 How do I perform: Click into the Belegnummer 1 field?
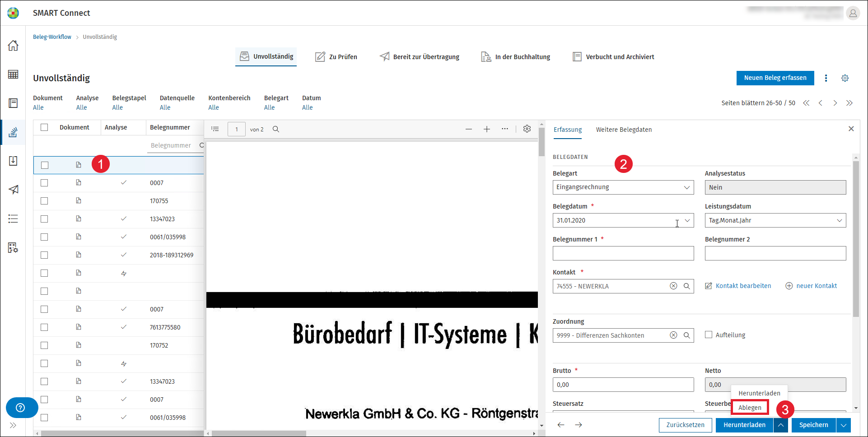(623, 253)
